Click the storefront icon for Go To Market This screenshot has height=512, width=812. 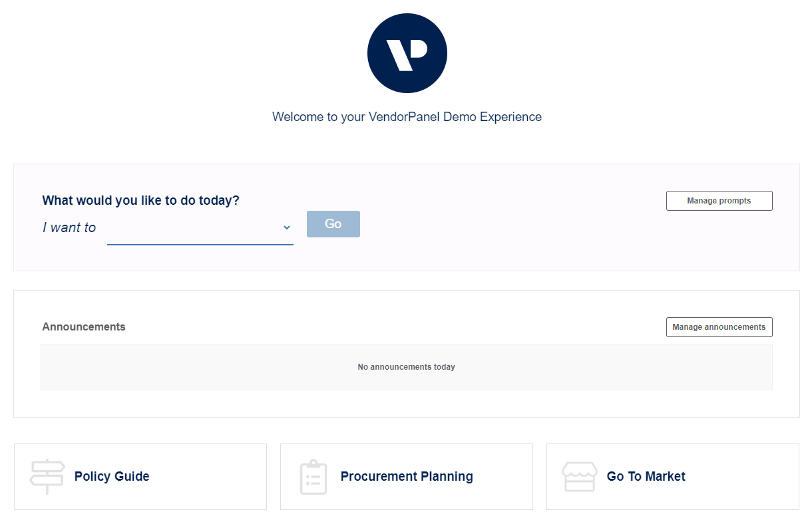[x=579, y=477]
